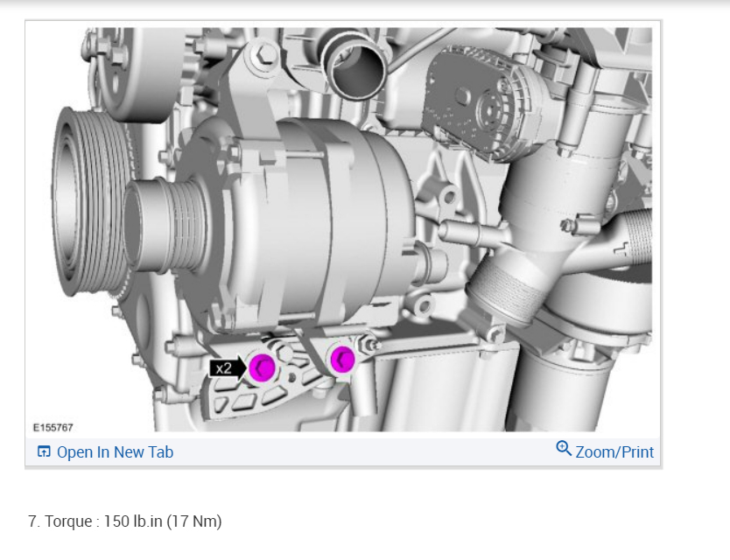Select the Zoom/Print link text

pyautogui.click(x=614, y=452)
